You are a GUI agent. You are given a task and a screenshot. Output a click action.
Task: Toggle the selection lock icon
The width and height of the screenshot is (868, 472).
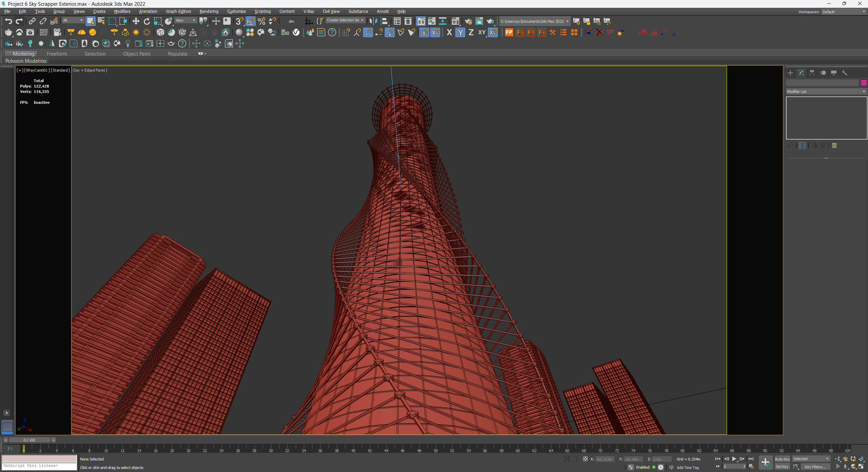coord(576,459)
